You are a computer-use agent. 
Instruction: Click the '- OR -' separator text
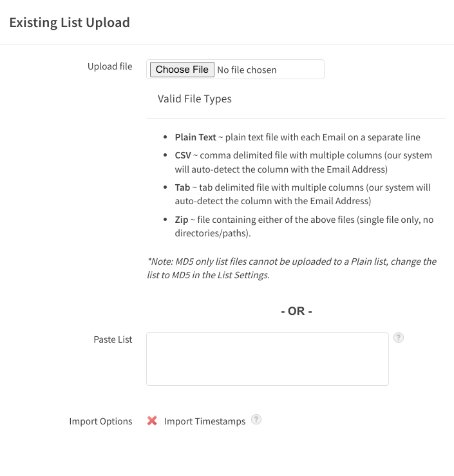(296, 311)
